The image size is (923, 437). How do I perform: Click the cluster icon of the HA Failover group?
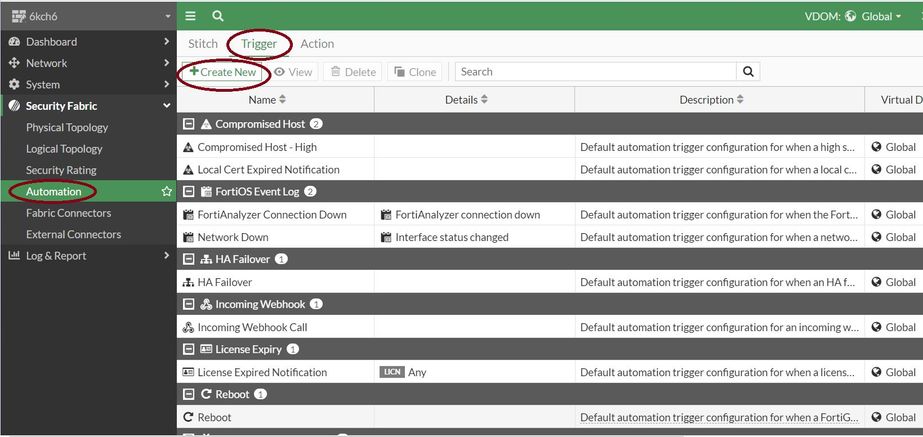tap(206, 259)
